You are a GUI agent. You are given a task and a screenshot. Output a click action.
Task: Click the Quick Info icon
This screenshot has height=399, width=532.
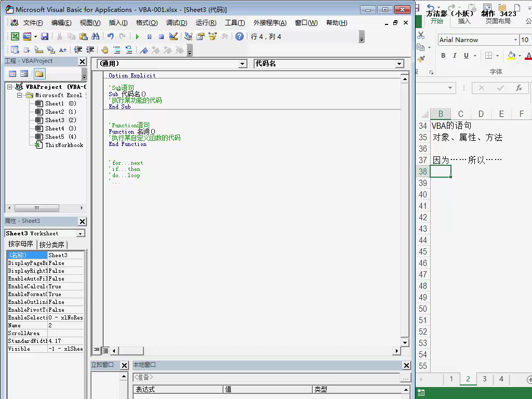38,50
